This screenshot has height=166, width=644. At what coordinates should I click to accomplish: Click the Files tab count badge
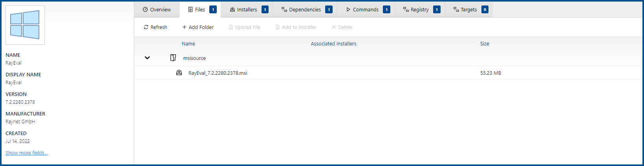click(213, 9)
